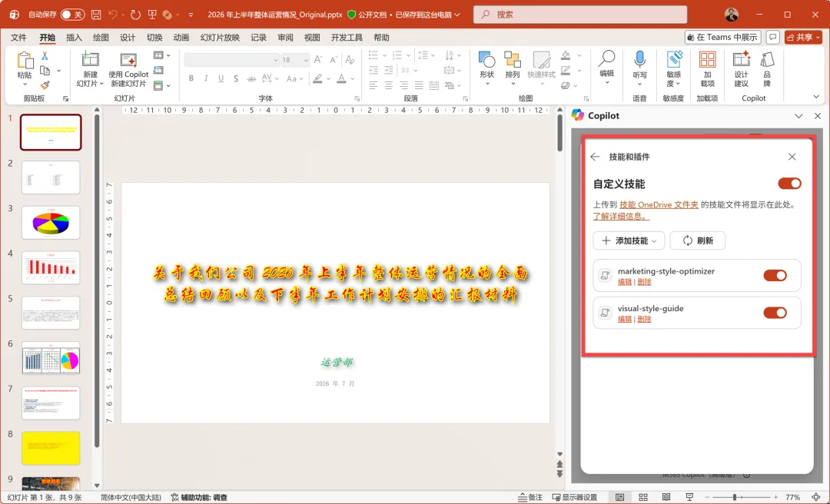The image size is (830, 504).
Task: Click the Cut scissors icon
Action: click(x=45, y=56)
